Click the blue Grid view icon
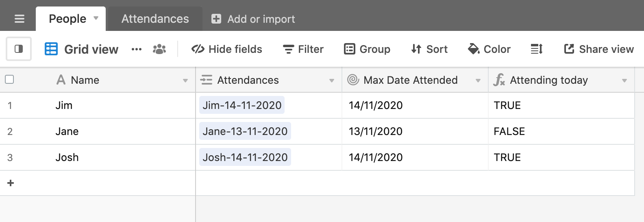Image resolution: width=644 pixels, height=222 pixels. [51, 49]
